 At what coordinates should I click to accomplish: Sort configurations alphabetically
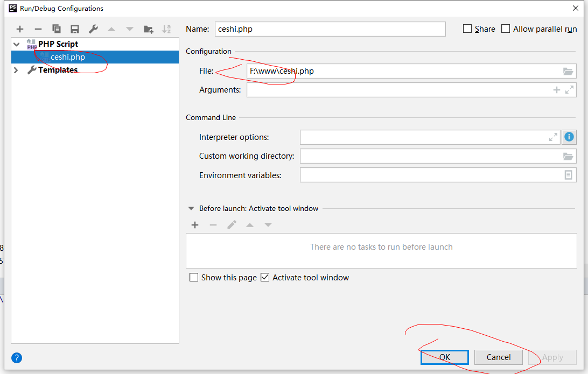click(166, 29)
